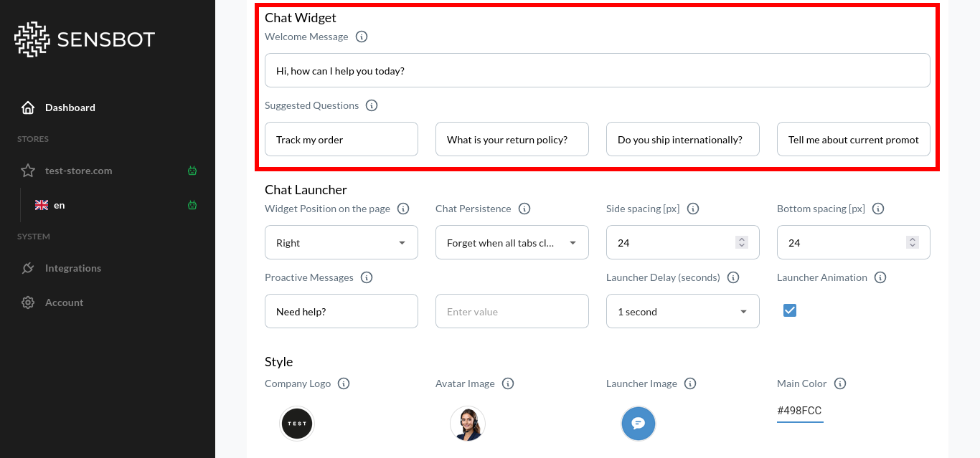Click the green bot status toggle next to en
This screenshot has width=980, height=458.
click(x=192, y=204)
